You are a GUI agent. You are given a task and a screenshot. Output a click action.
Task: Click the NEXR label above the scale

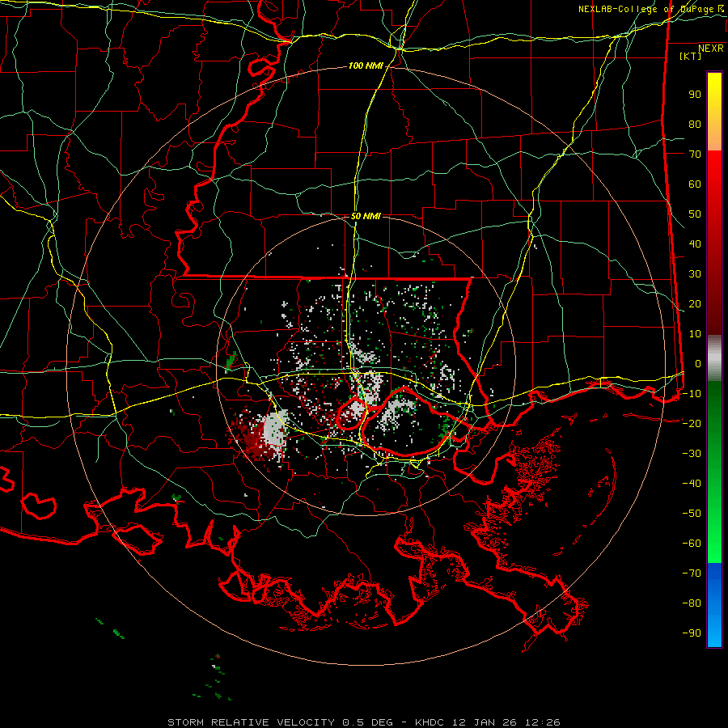point(710,49)
